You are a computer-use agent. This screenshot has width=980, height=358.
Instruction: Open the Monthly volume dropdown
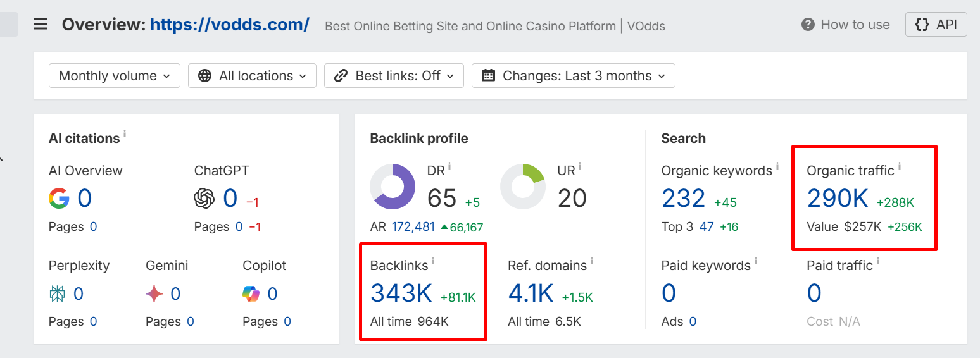(x=115, y=76)
